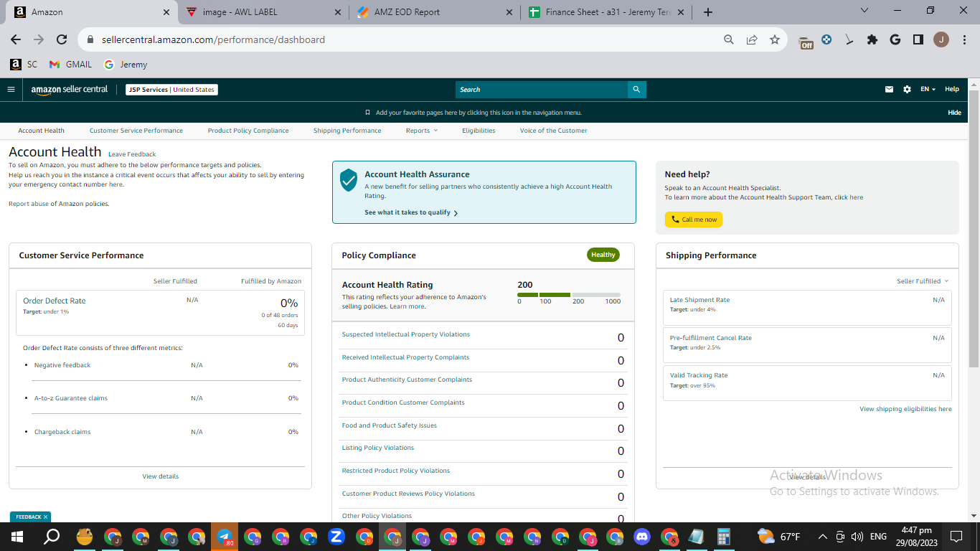Open the Account Health tab

[42, 131]
